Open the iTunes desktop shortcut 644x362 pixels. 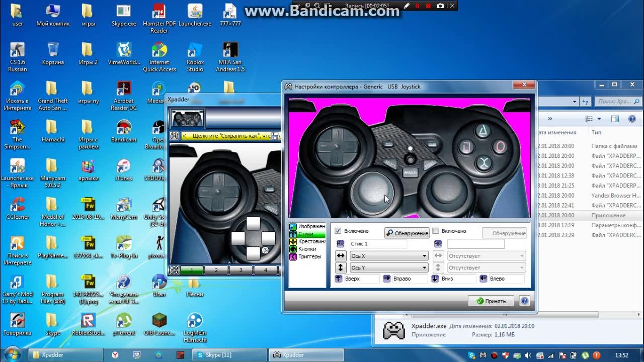point(124,170)
